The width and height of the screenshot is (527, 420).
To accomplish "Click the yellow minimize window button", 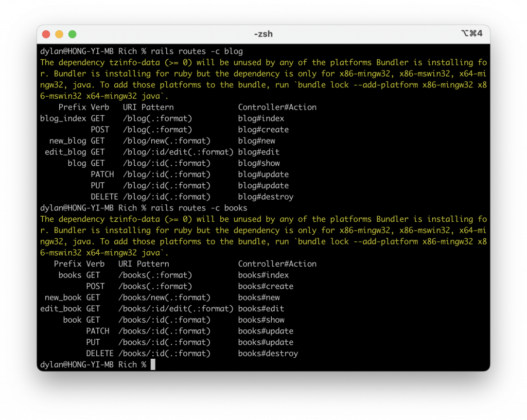I will point(59,34).
